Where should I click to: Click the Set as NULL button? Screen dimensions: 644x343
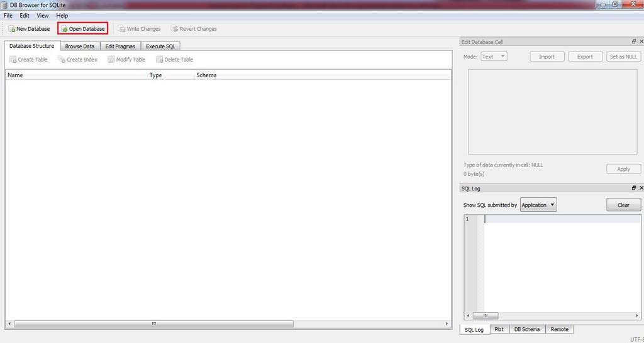click(623, 57)
